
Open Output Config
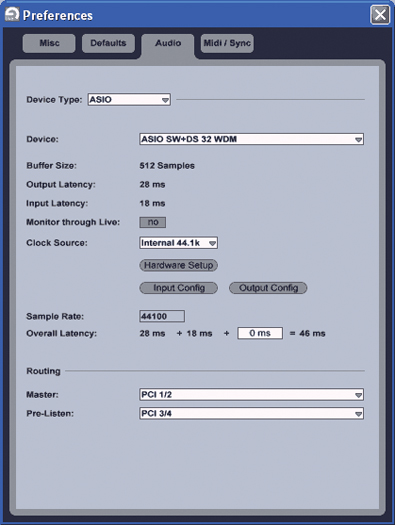tap(268, 288)
